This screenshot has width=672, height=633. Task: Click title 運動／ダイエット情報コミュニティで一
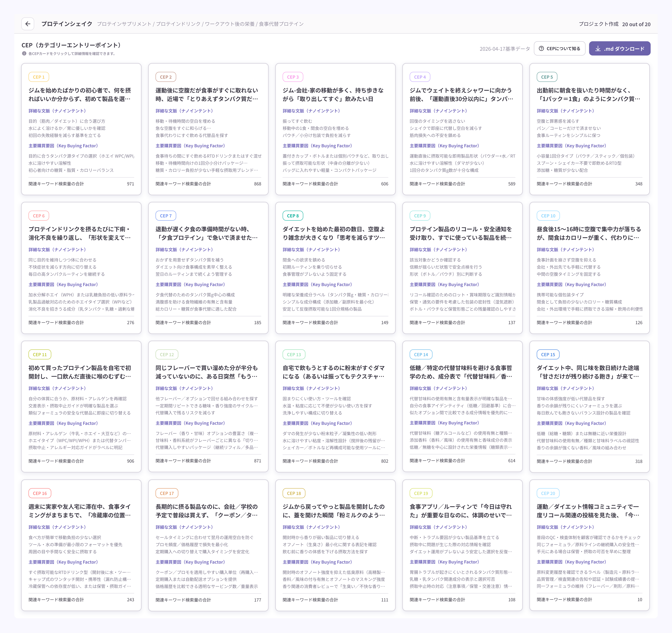pos(588,511)
